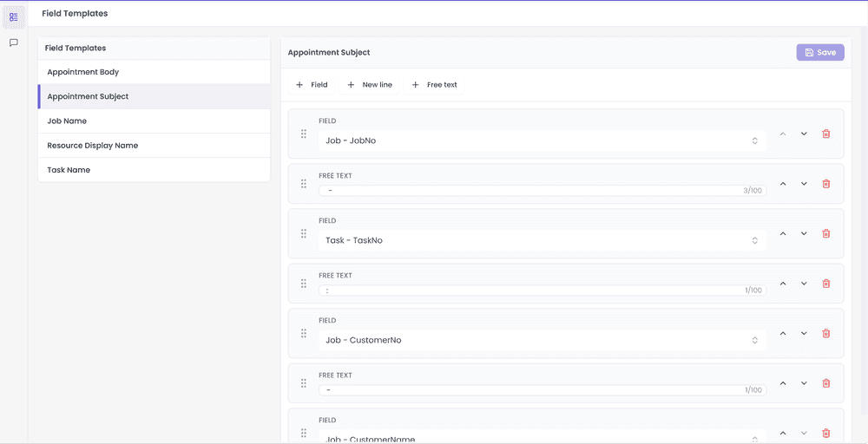This screenshot has width=868, height=444.
Task: Open the Job - CustomerName field dropdown
Action: [542, 437]
